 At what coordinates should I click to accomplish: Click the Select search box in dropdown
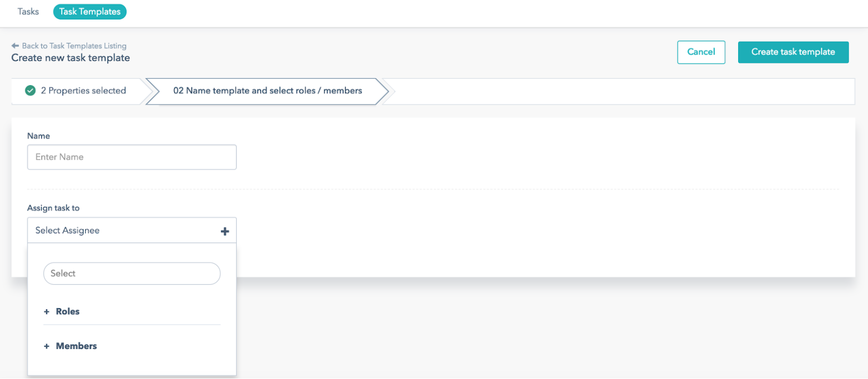132,274
